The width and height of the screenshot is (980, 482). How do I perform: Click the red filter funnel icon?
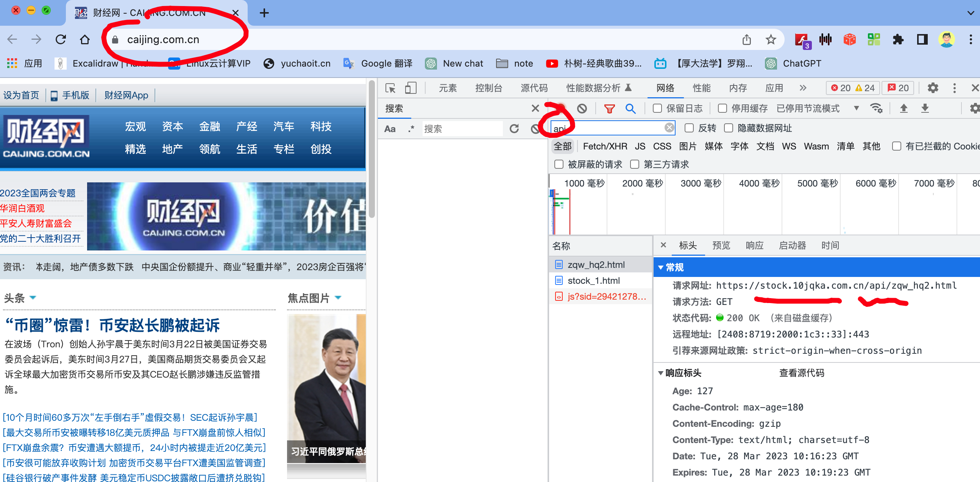point(609,109)
